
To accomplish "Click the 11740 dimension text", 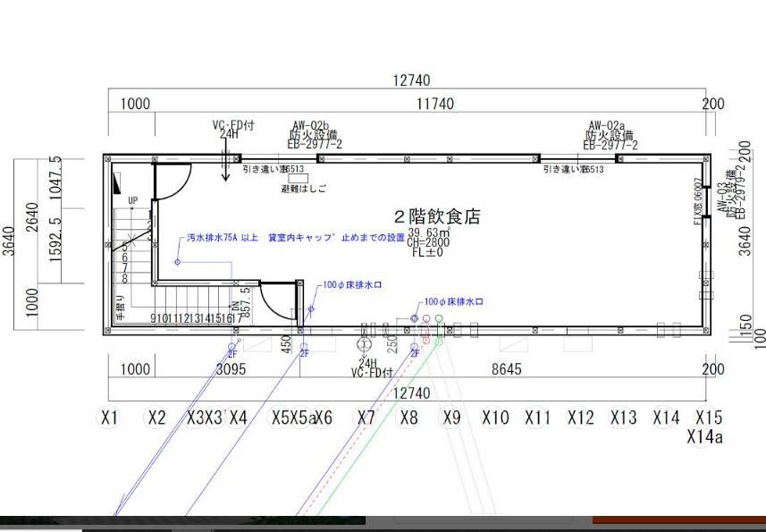I will coord(435,105).
